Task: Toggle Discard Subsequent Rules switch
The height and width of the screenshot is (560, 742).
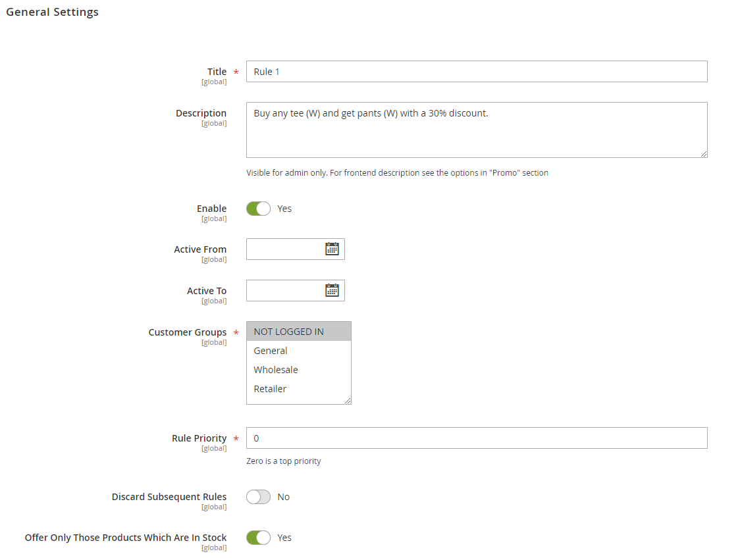Action: (x=258, y=497)
